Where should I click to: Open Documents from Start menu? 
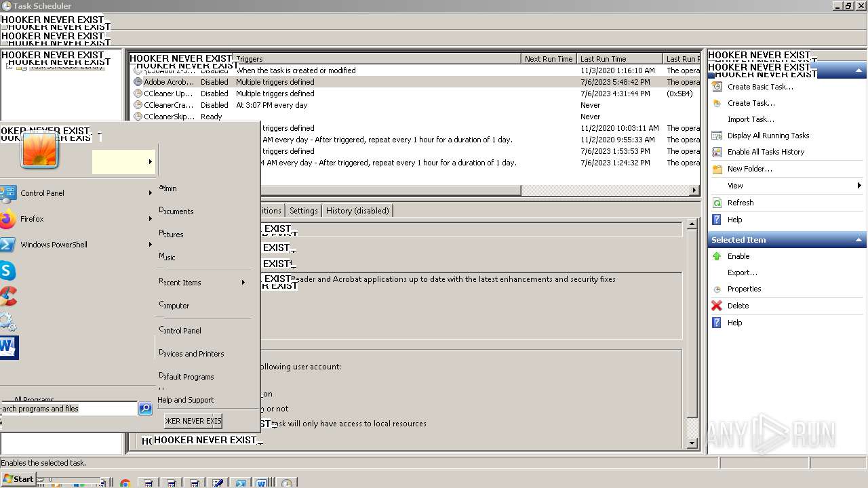point(176,211)
